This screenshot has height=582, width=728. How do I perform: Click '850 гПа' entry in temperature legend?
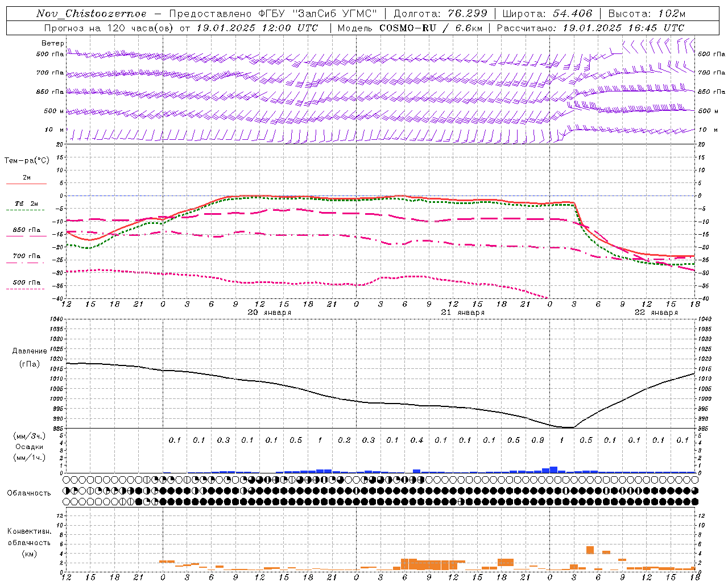tap(26, 230)
